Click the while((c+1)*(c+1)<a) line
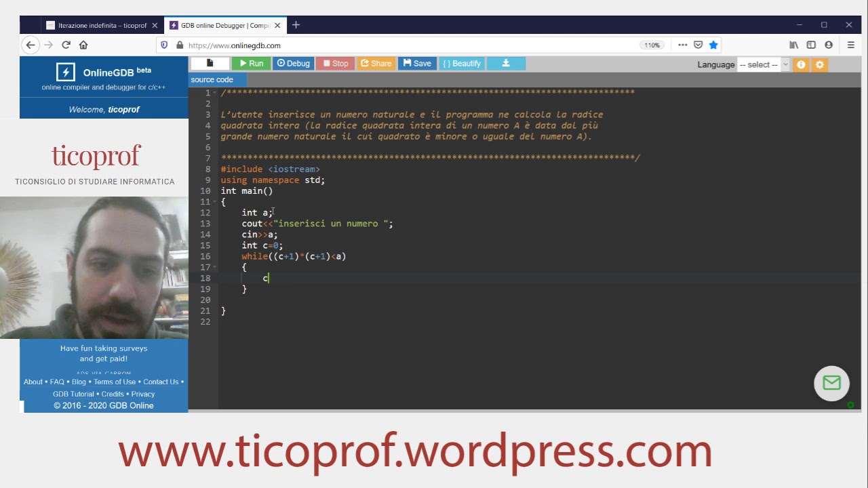This screenshot has height=488, width=868. [x=294, y=256]
